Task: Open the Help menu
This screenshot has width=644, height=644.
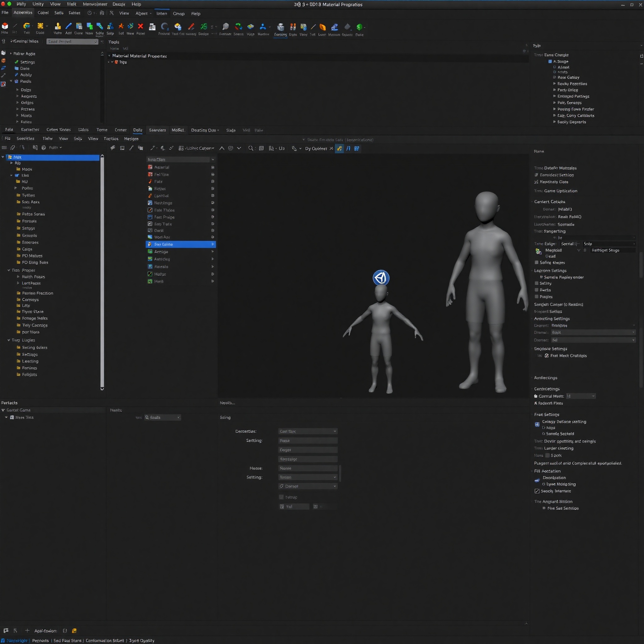Action: pyautogui.click(x=136, y=4)
